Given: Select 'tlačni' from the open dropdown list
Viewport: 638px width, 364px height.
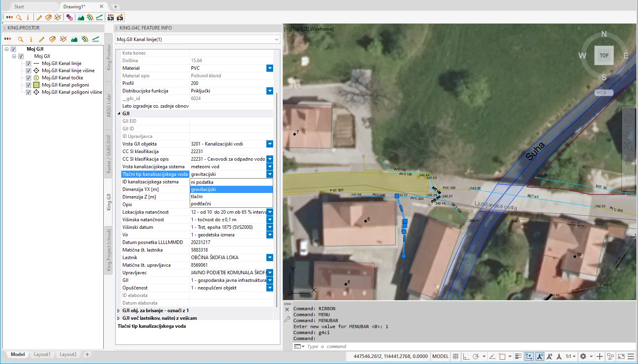Looking at the screenshot, I should pos(197,197).
